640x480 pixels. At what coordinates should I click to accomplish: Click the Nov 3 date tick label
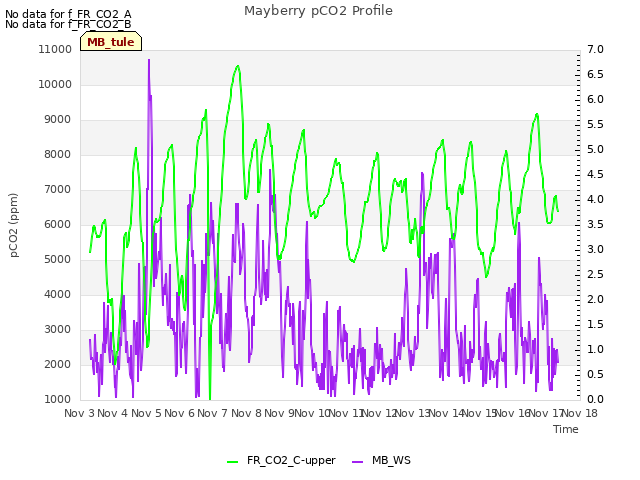80,413
